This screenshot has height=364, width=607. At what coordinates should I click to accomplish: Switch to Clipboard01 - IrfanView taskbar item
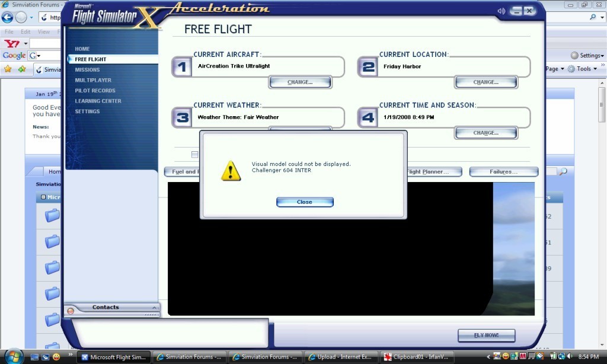click(x=417, y=357)
